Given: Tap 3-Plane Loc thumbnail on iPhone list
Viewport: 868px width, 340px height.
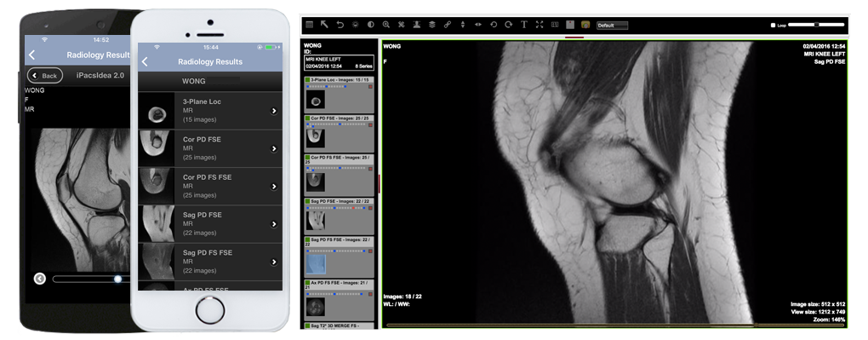Looking at the screenshot, I should (x=157, y=111).
